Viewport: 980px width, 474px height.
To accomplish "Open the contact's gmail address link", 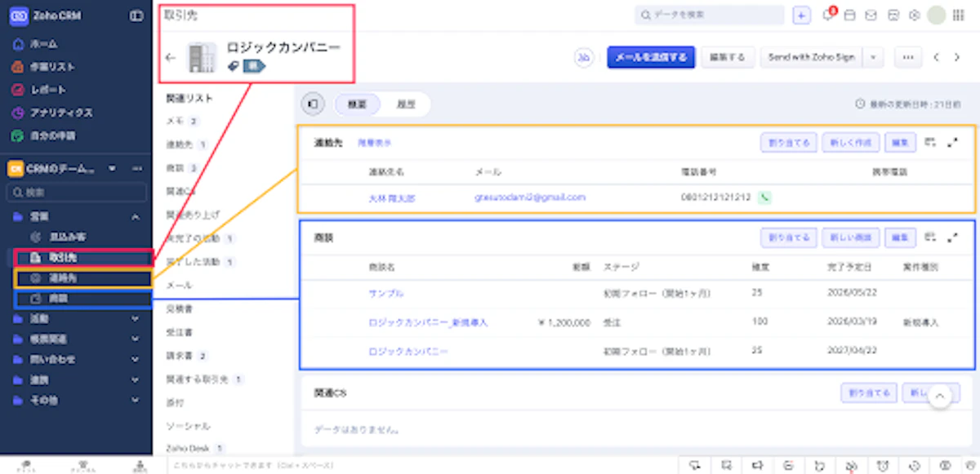I will pos(529,197).
